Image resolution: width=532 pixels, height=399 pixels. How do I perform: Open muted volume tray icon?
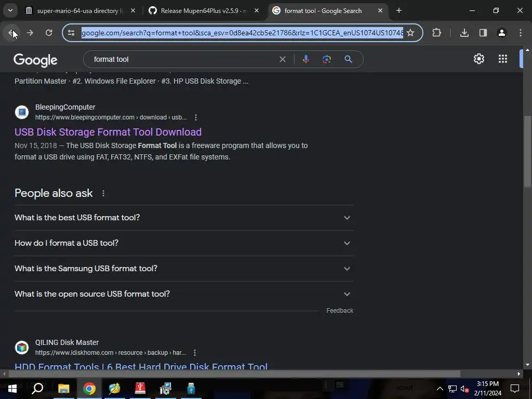click(464, 389)
